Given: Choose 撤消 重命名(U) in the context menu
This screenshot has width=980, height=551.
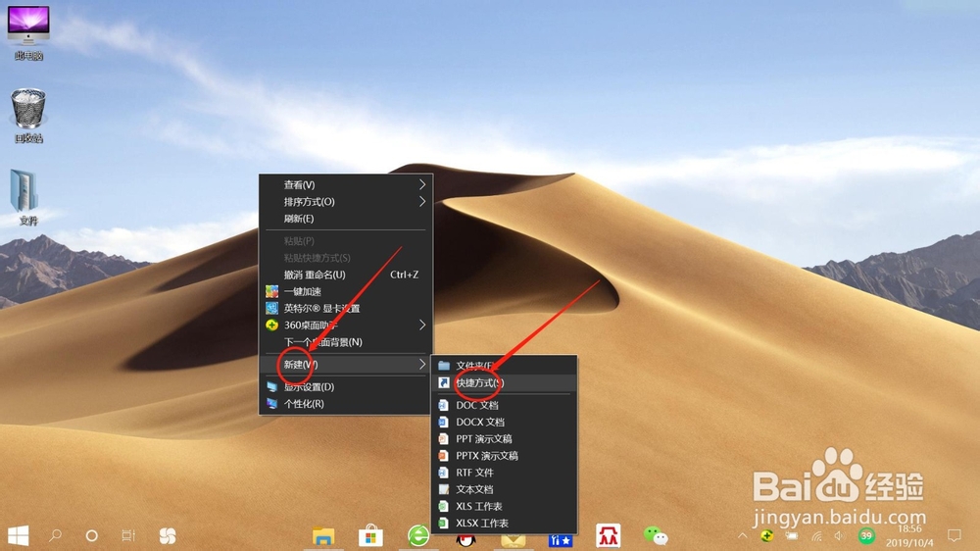Looking at the screenshot, I should (346, 275).
